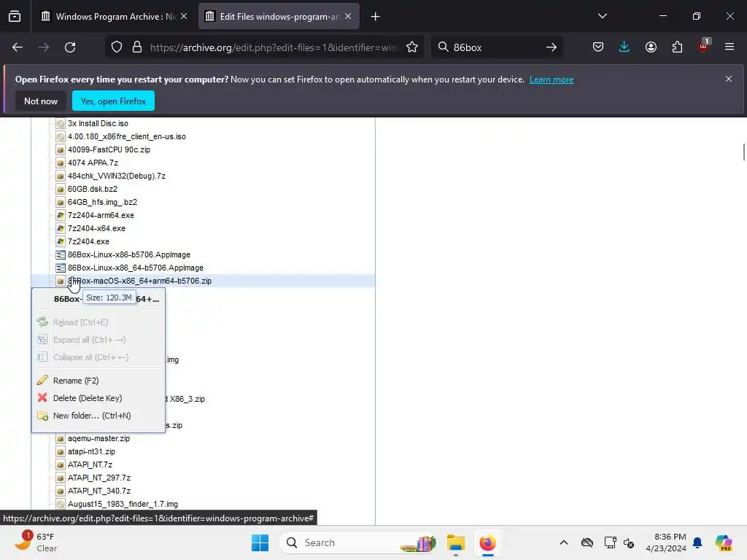Select file 64GB_hfs.img_.bz2
This screenshot has width=747, height=560.
102,202
